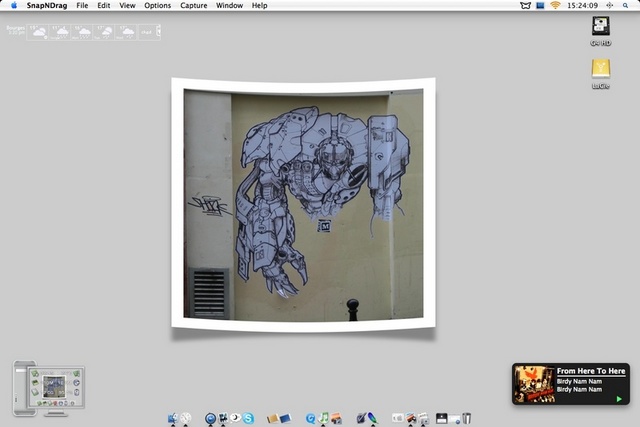Open the blue card icon in the Dock

(285, 418)
